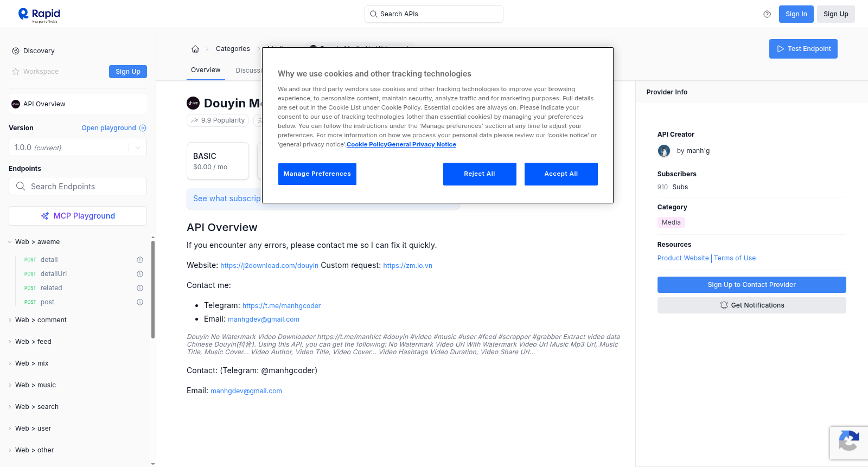Viewport: 868px width, 467px height.
Task: Click Reject All cookies button
Action: (480, 174)
